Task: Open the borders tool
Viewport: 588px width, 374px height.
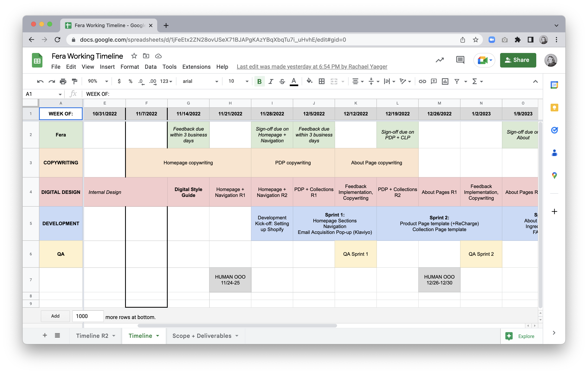Action: tap(322, 81)
